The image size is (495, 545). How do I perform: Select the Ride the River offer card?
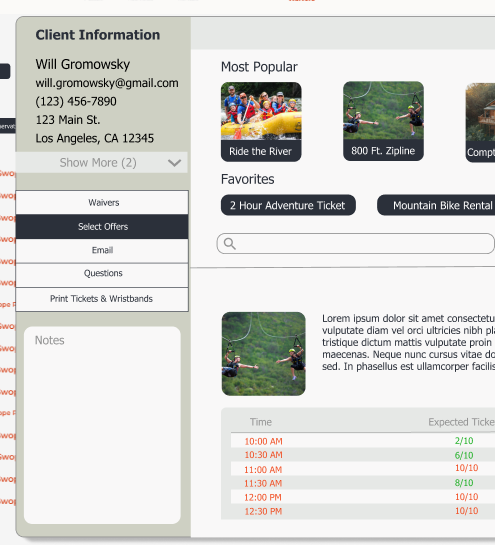pos(261,122)
